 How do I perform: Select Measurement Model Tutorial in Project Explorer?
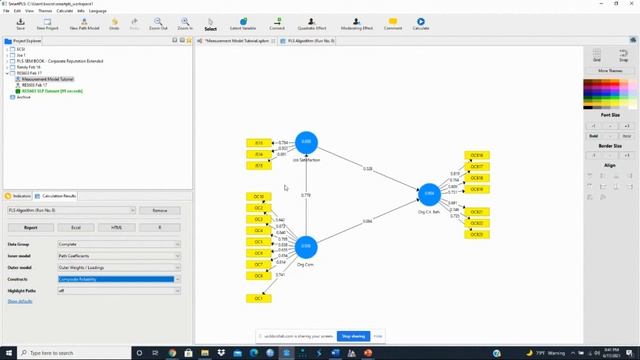tap(48, 79)
